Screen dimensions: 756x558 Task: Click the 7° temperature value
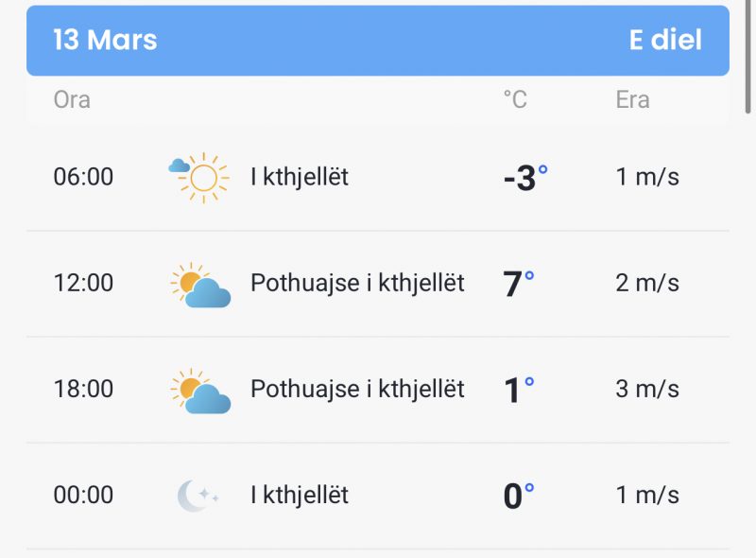pyautogui.click(x=518, y=284)
